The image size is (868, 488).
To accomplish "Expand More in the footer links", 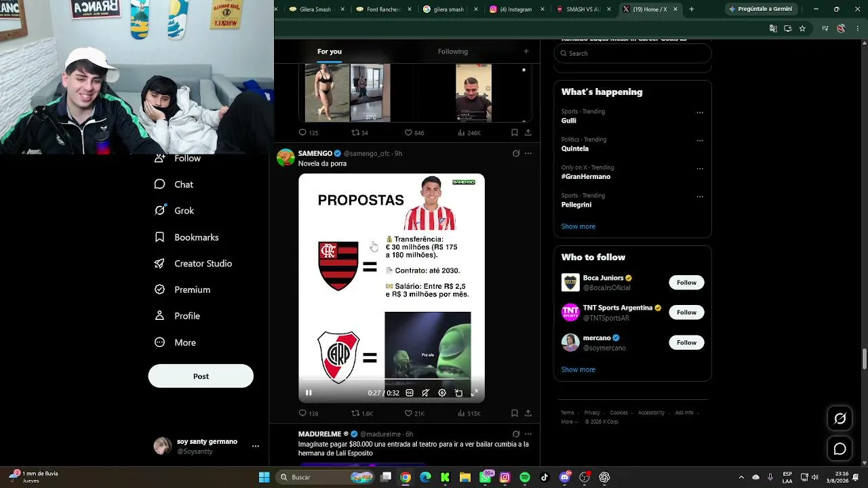I will tap(568, 422).
